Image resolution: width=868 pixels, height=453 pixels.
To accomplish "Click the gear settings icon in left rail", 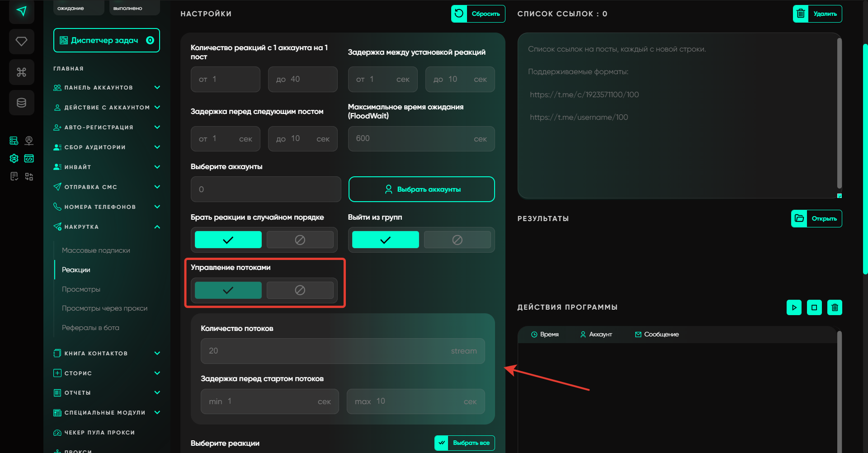I will [x=14, y=158].
